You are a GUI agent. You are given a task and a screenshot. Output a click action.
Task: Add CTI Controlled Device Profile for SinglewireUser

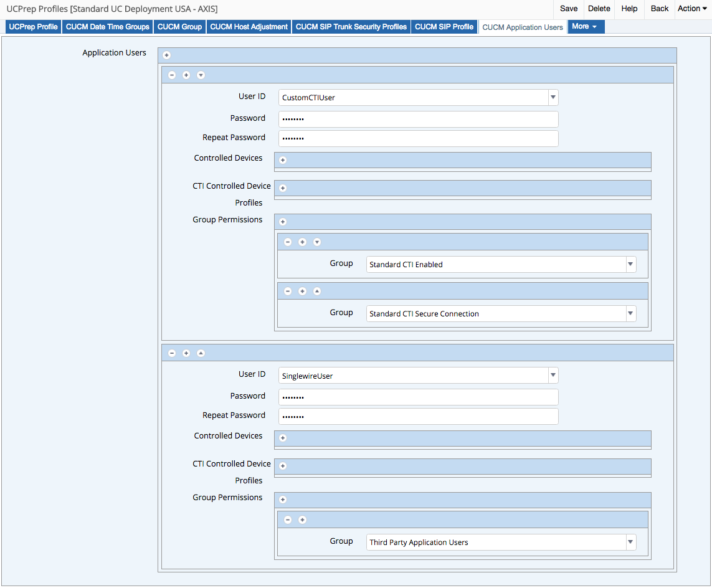pos(283,466)
